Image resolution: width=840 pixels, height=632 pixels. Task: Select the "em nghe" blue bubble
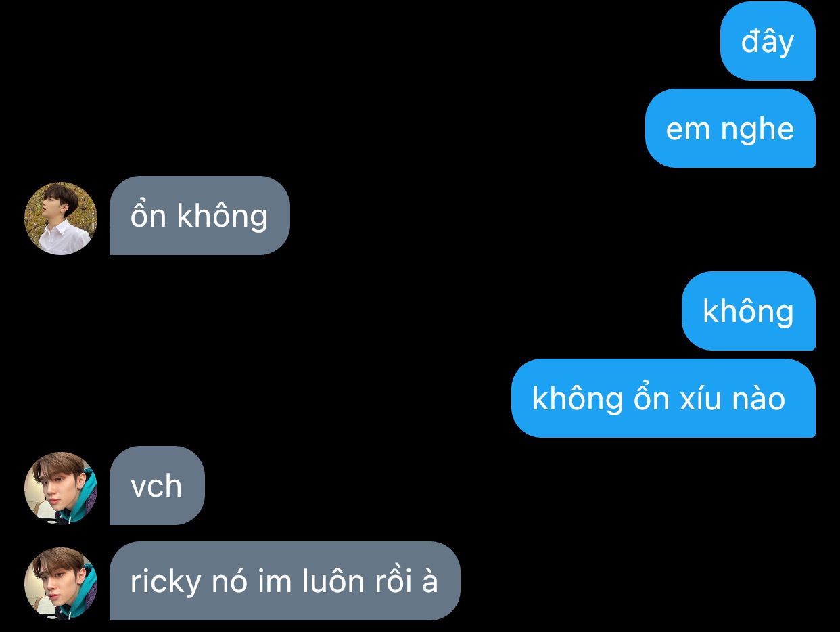click(x=730, y=128)
